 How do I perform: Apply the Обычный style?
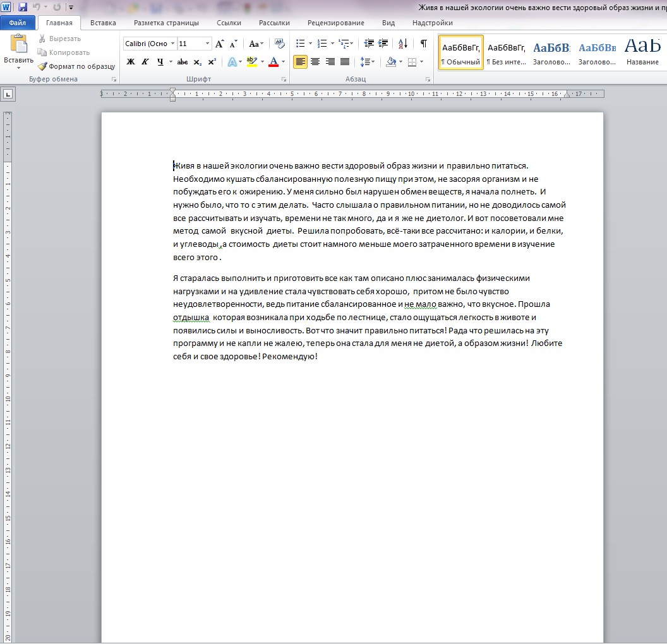tap(460, 52)
